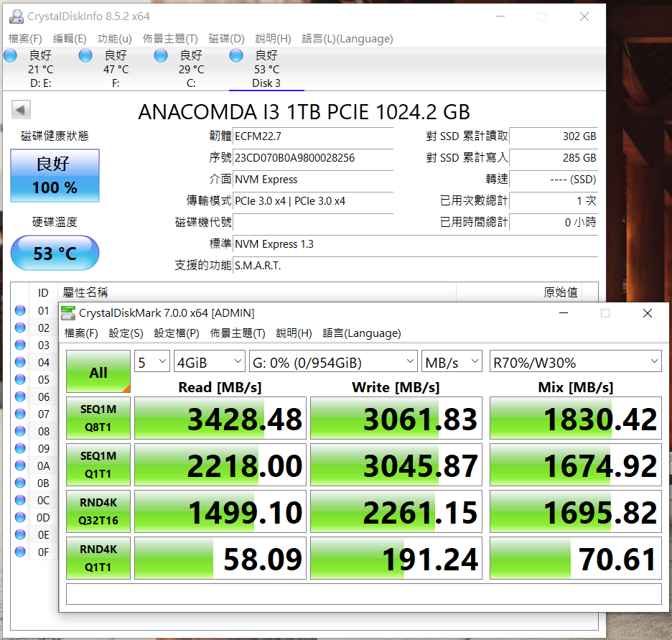Open 佈景主題(T) menu in CrystalDiskMark

(x=238, y=333)
